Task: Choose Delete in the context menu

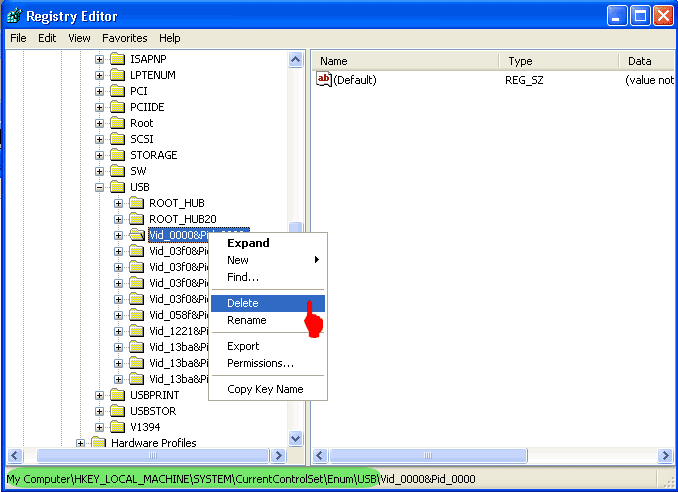Action: (268, 303)
